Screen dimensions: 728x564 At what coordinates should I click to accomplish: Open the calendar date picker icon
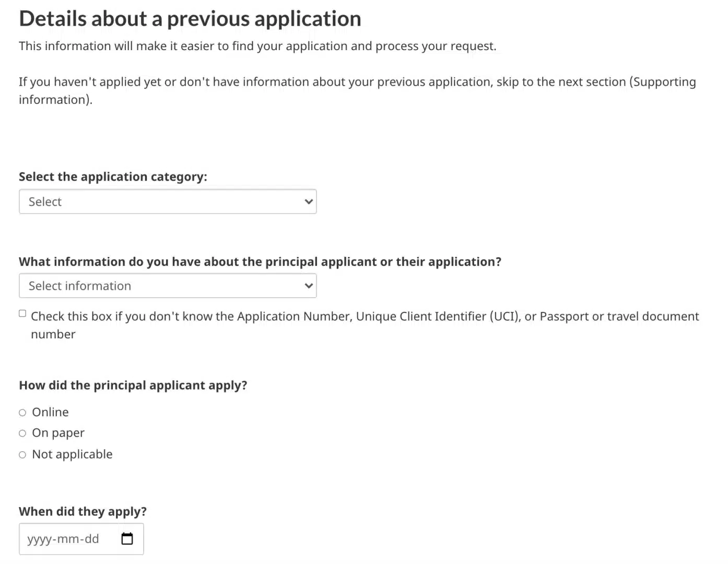tap(127, 538)
